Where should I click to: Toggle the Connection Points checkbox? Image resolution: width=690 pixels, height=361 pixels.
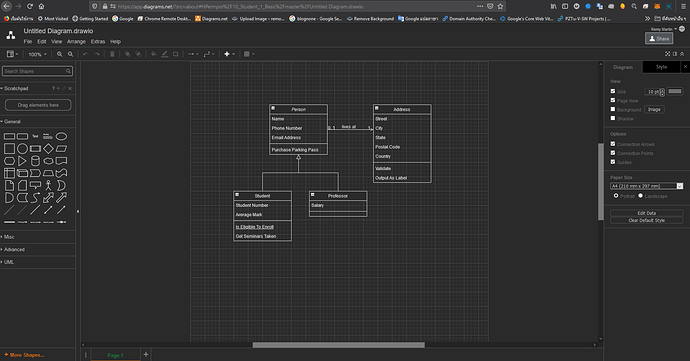[x=613, y=153]
